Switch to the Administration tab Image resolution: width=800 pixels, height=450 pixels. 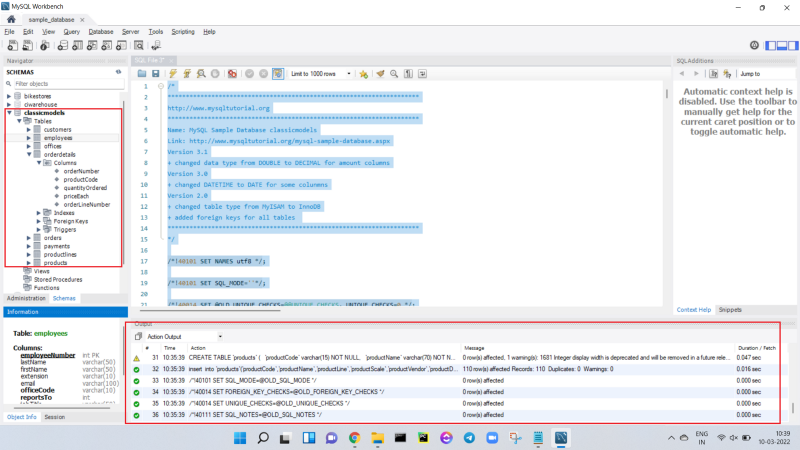tap(26, 298)
